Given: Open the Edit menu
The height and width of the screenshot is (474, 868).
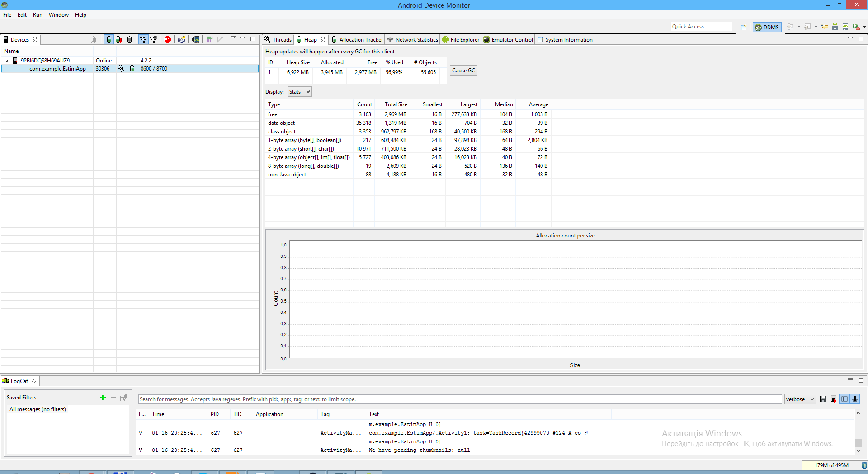Looking at the screenshot, I should point(22,15).
